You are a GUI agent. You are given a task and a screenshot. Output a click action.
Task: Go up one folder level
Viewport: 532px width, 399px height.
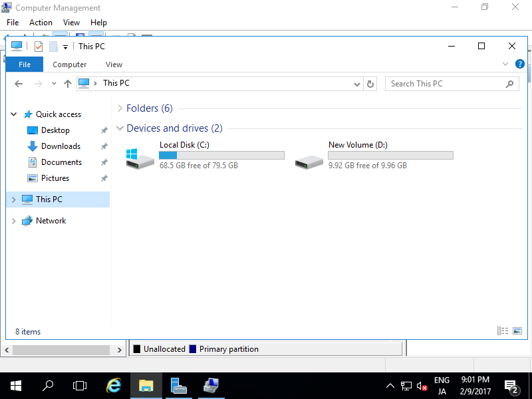(68, 84)
